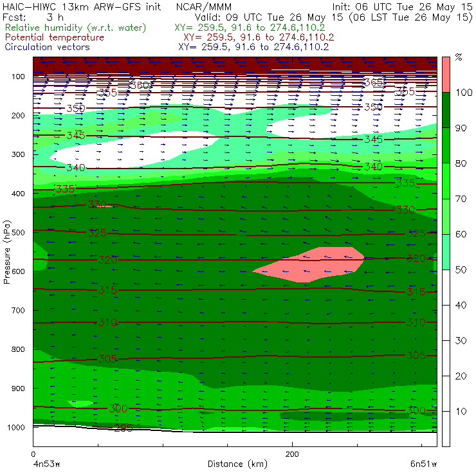Click the "200" pressure axis tick label
476x476 pixels.
point(18,115)
